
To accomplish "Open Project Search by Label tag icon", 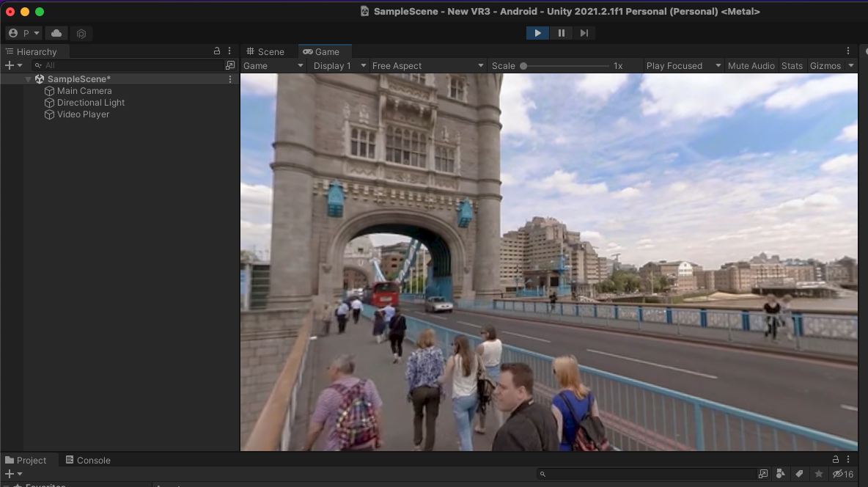I will coord(799,474).
